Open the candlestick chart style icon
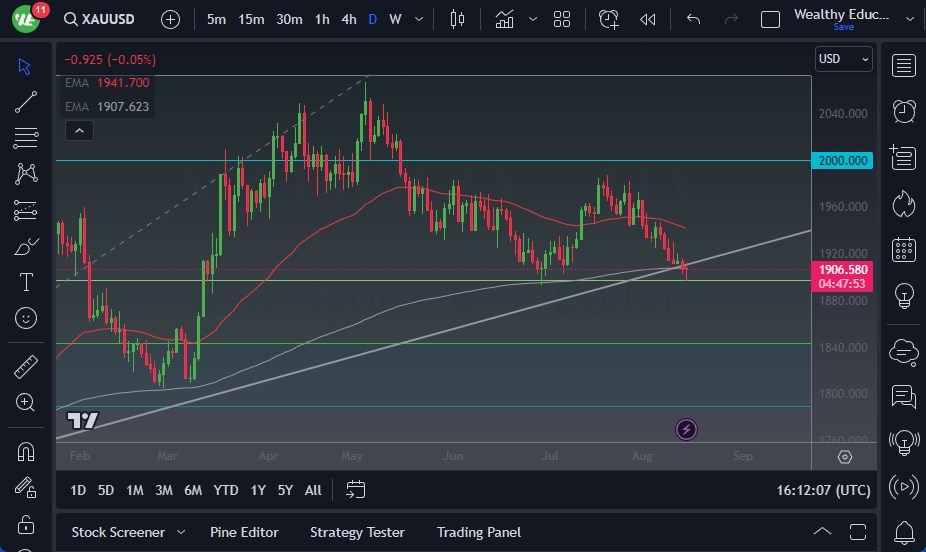The image size is (926, 552). pos(458,19)
